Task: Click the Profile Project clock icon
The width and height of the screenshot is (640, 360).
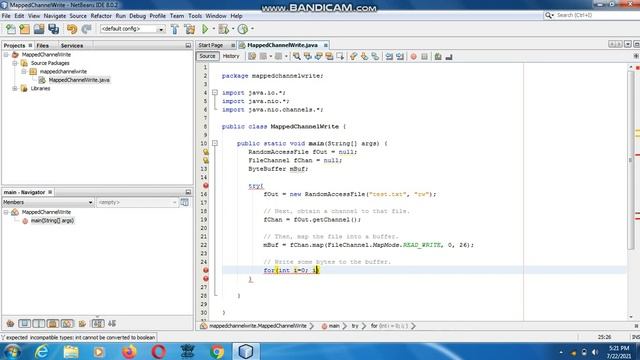Action: [243, 29]
